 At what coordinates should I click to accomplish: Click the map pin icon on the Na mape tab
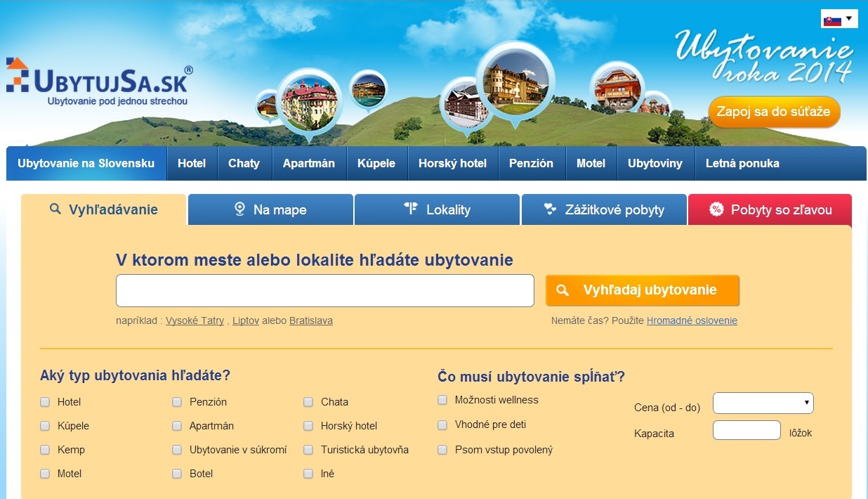(239, 209)
